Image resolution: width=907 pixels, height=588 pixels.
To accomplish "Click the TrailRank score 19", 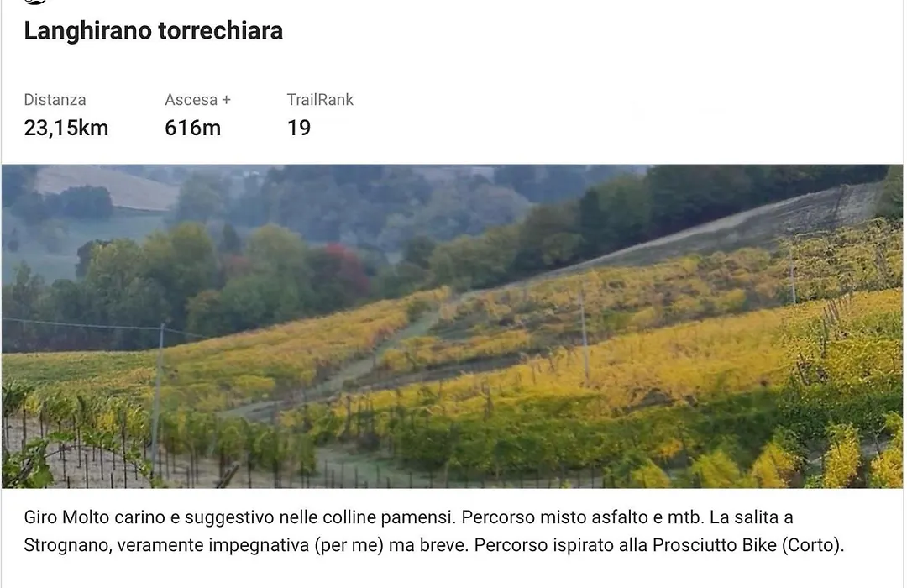I will [x=299, y=128].
